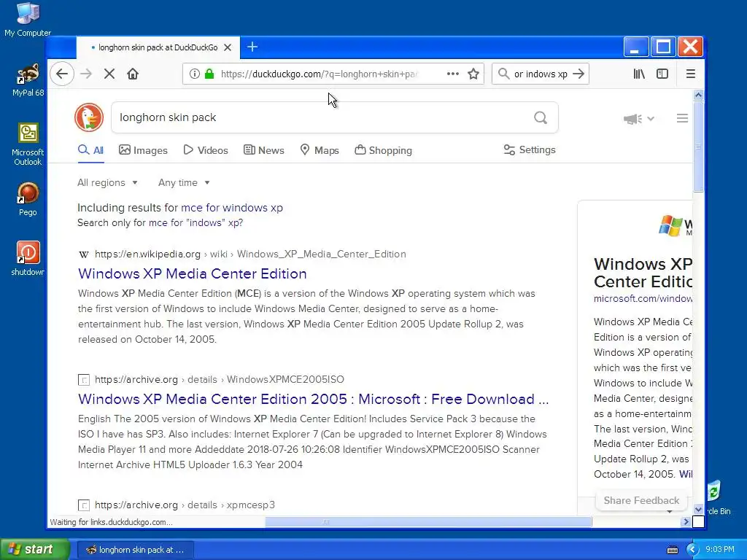This screenshot has height=560, width=747.
Task: Click the forward navigation arrow
Action: 86,74
